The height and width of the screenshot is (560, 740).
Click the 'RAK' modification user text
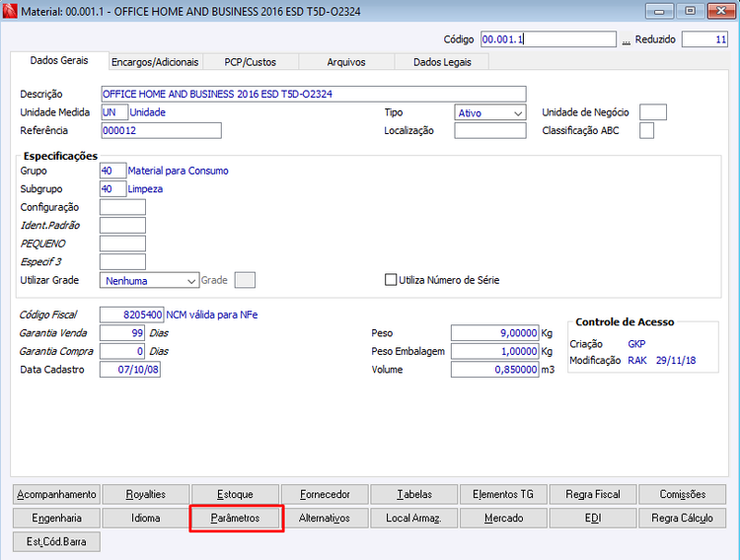[637, 361]
